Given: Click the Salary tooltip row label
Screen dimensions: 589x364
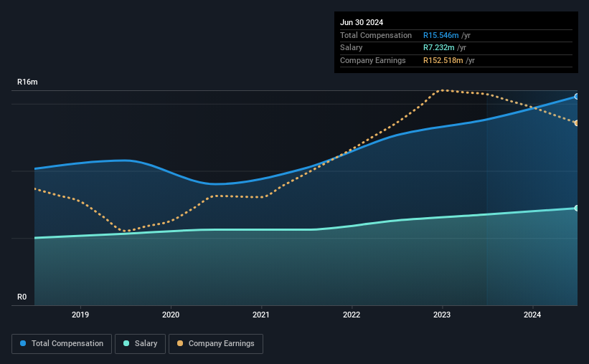Looking at the screenshot, I should coord(352,48).
